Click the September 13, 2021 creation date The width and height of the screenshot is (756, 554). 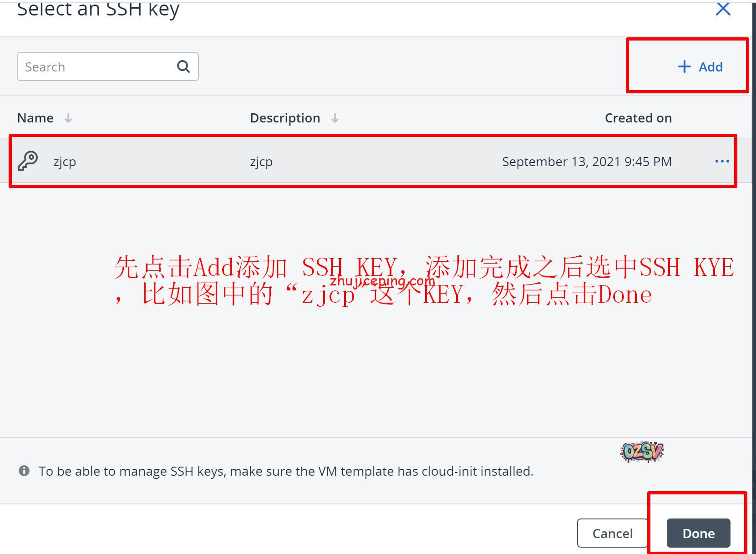tap(587, 162)
